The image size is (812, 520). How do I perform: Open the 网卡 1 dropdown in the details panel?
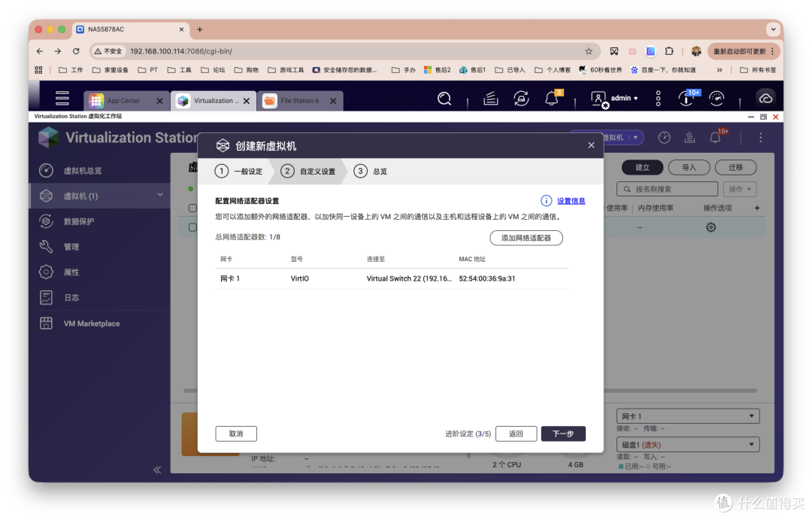(x=688, y=416)
